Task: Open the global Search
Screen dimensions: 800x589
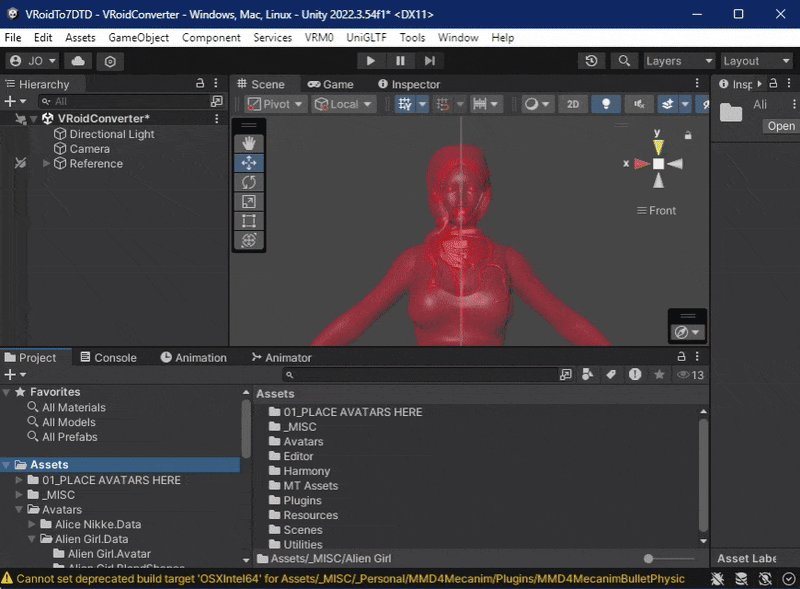Action: click(624, 61)
